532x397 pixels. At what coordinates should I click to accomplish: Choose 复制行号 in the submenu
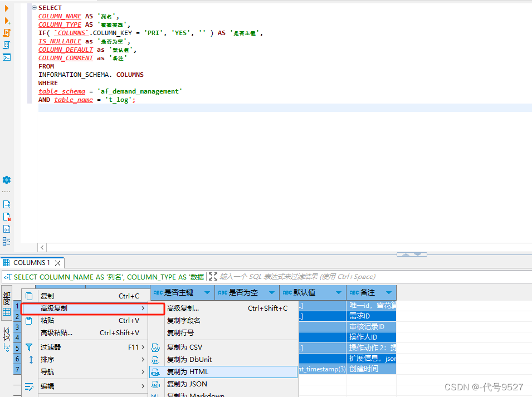pos(223,332)
